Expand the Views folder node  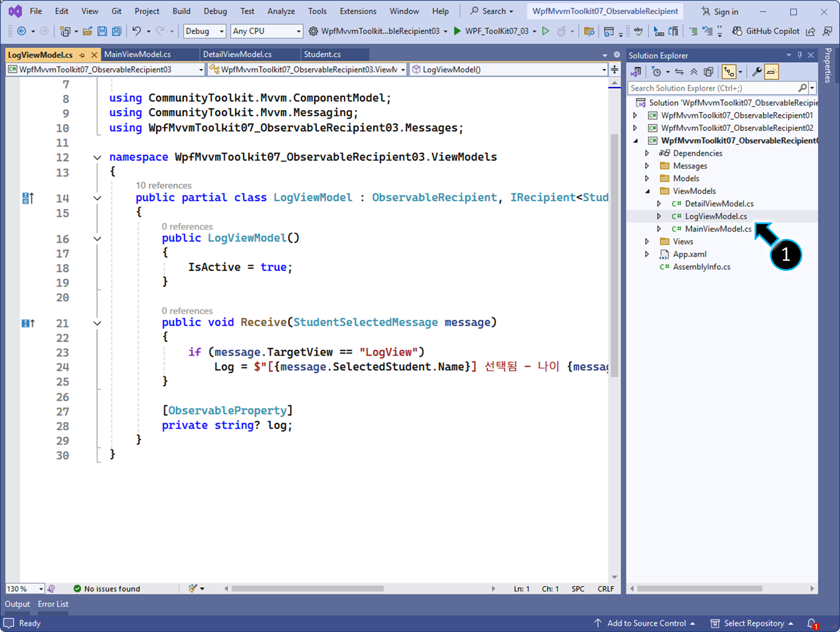647,242
